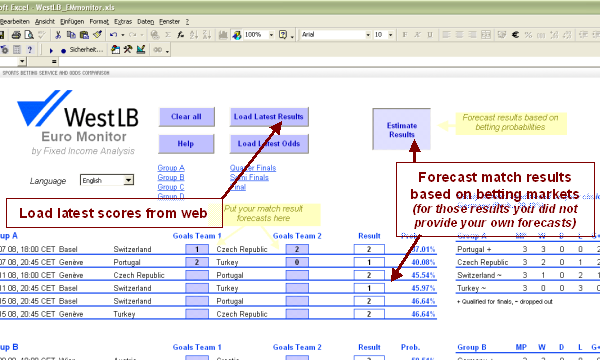Viewport: 600px width, 360px height.
Task: Follow the Group B link
Action: [171, 177]
